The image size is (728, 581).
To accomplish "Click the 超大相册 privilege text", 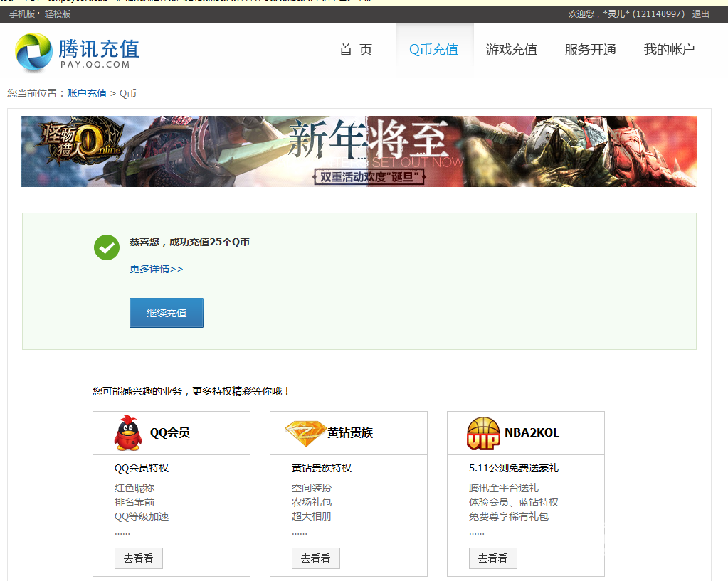I will (x=312, y=516).
